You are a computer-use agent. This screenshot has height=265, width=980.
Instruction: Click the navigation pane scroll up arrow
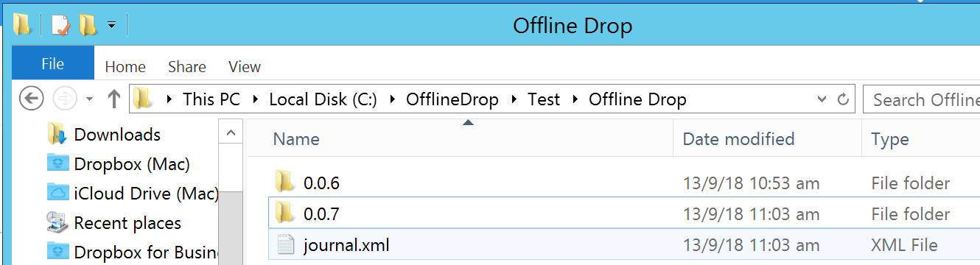pyautogui.click(x=231, y=133)
